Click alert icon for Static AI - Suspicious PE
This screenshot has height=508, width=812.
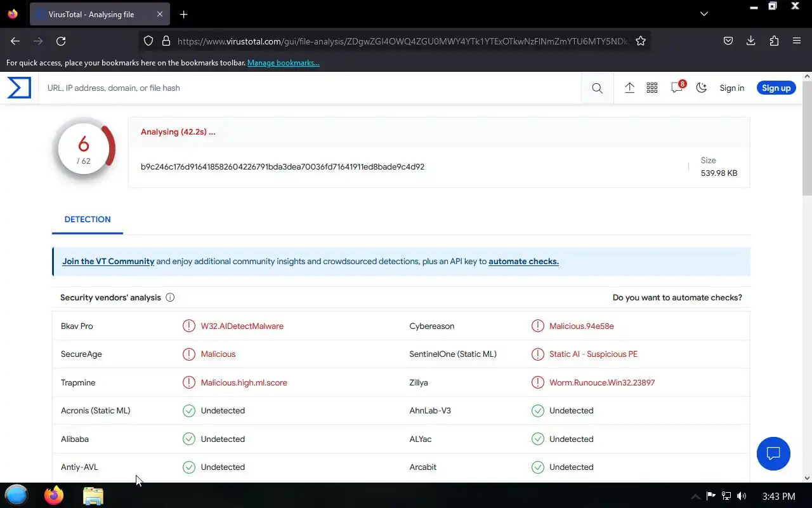(538, 354)
